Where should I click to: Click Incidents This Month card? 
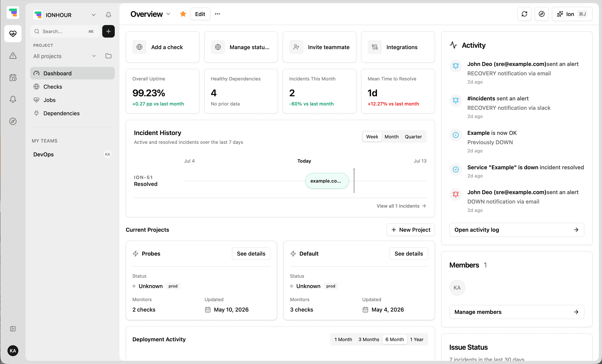[319, 91]
